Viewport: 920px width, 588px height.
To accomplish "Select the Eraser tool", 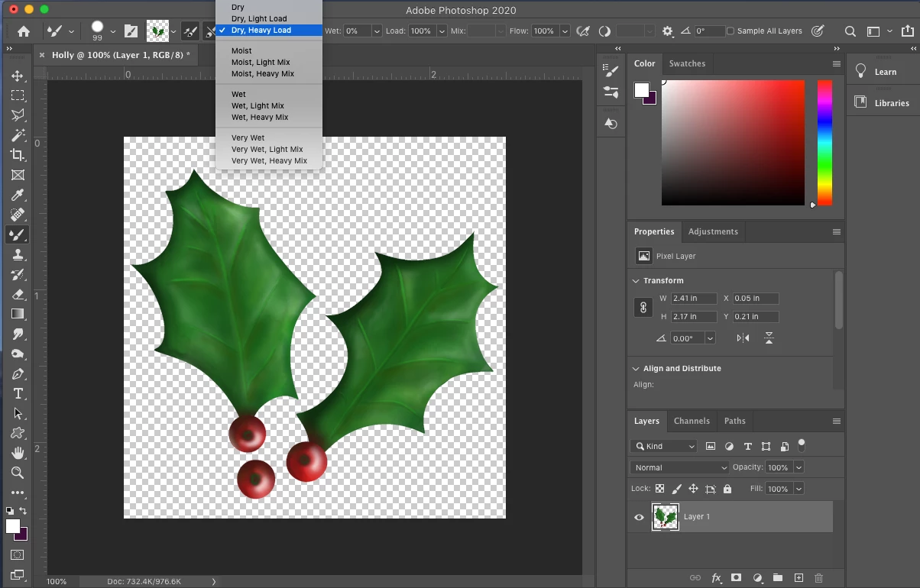I will (18, 295).
